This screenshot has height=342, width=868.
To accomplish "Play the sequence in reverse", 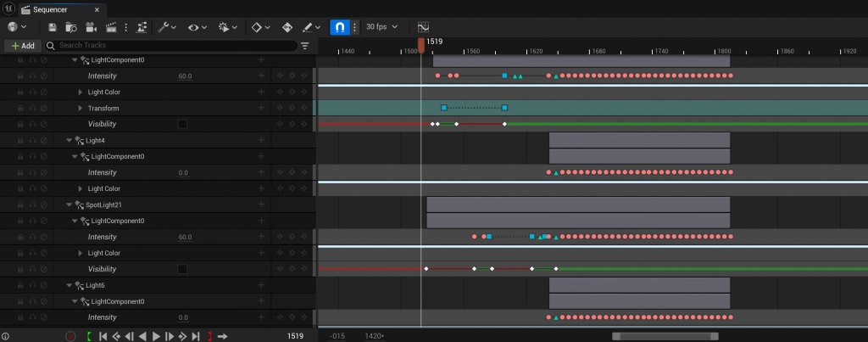I will coord(142,336).
